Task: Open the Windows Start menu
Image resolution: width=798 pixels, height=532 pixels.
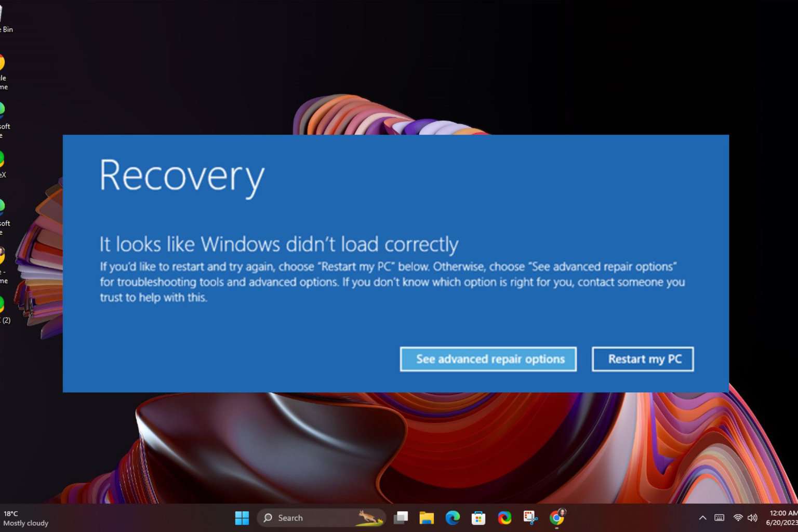Action: click(242, 518)
